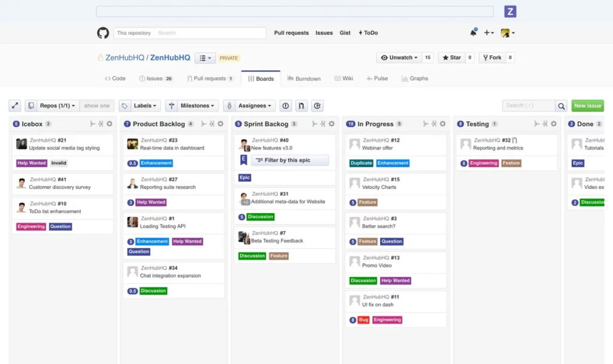
Task: Expand the board to fullscreen icon
Action: [15, 105]
